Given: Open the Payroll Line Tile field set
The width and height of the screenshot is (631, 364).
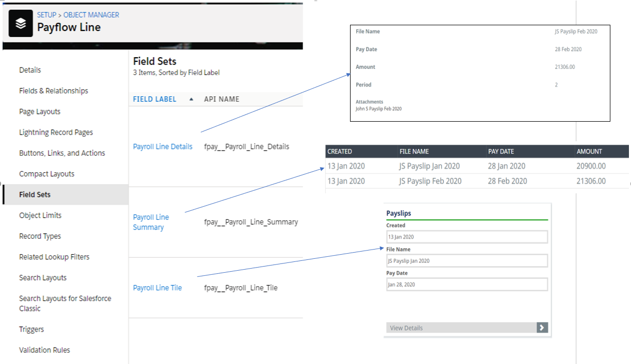Looking at the screenshot, I should [157, 288].
